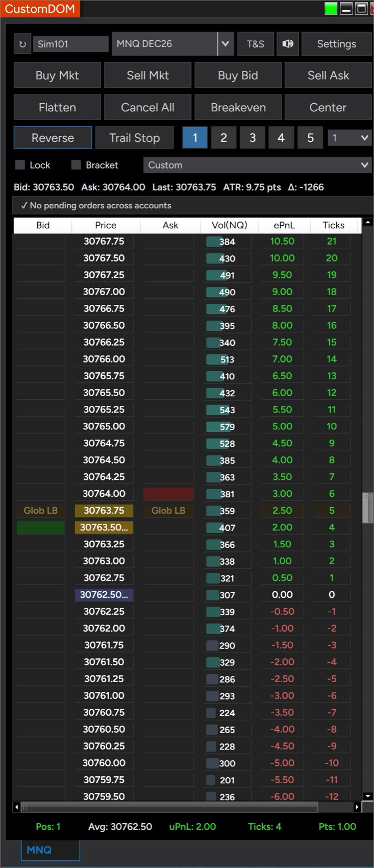Select quantity preset 5
The width and height of the screenshot is (374, 868).
pos(310,138)
